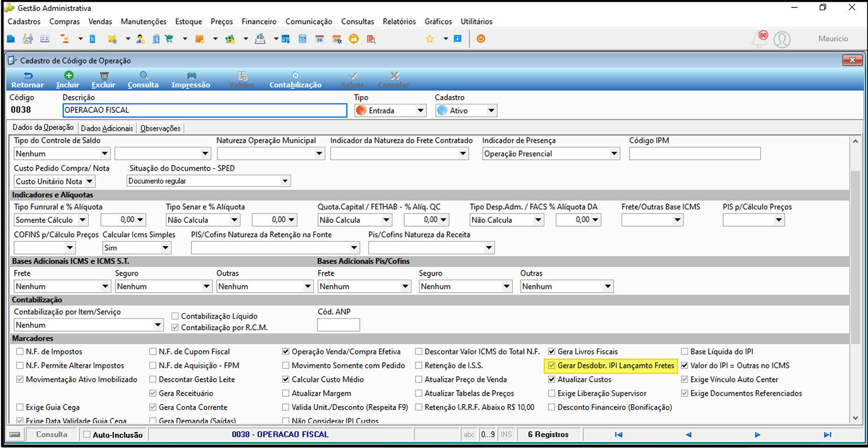Go to first record arrow
The width and height of the screenshot is (868, 448).
tap(619, 434)
